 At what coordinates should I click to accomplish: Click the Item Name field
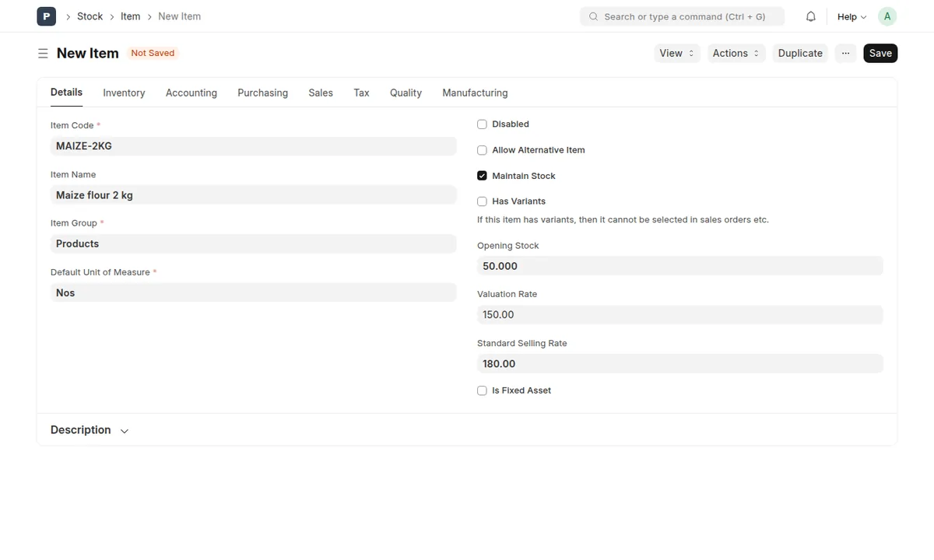pos(253,195)
